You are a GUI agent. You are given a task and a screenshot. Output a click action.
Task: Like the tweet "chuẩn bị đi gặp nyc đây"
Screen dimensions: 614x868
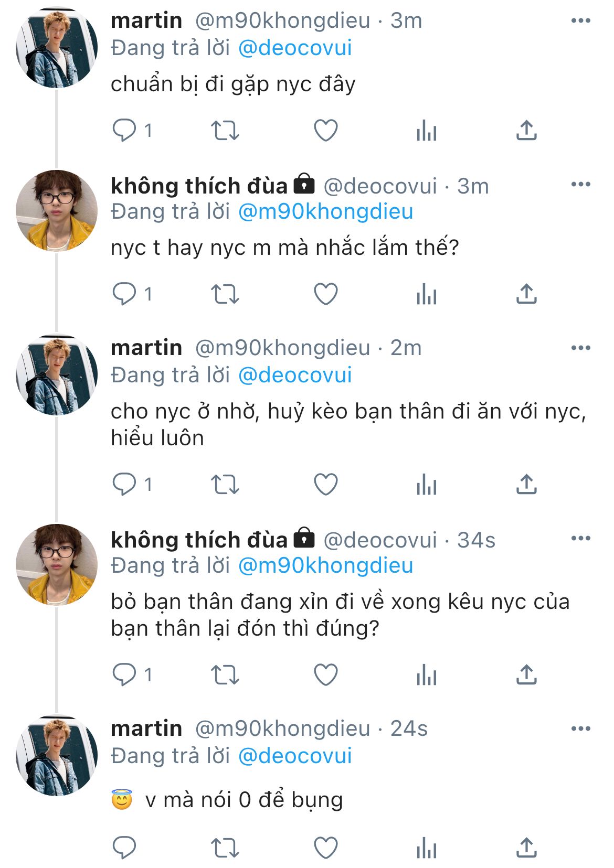click(x=325, y=131)
